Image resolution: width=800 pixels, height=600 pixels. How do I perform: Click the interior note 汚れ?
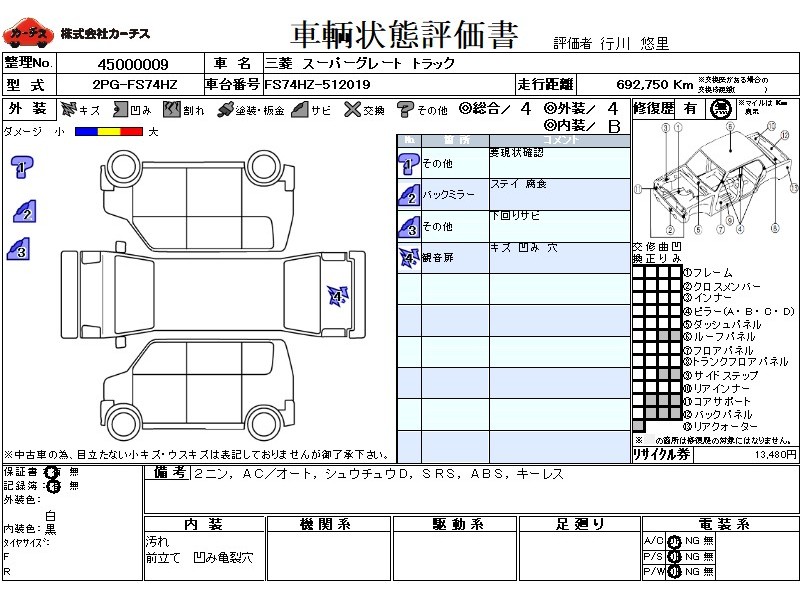pyautogui.click(x=157, y=541)
